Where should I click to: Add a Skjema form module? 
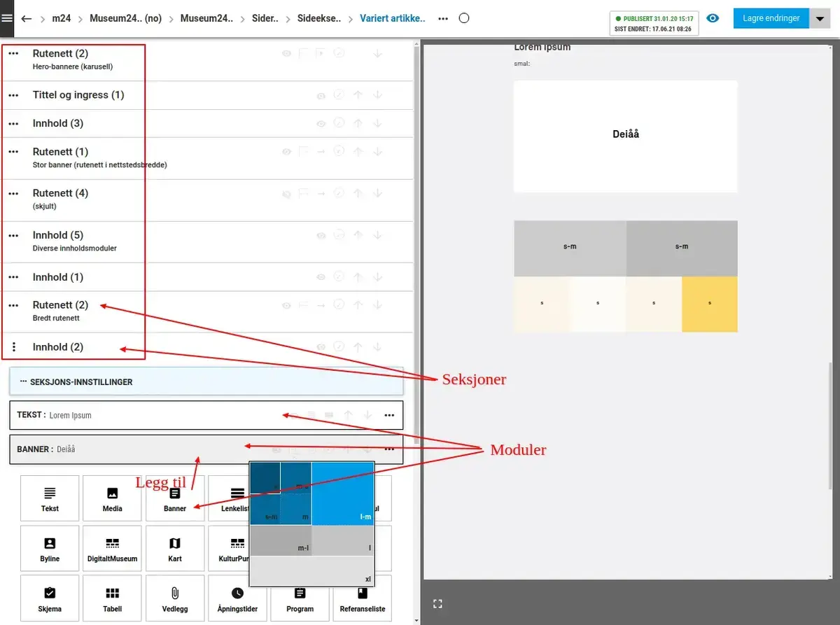pyautogui.click(x=50, y=600)
